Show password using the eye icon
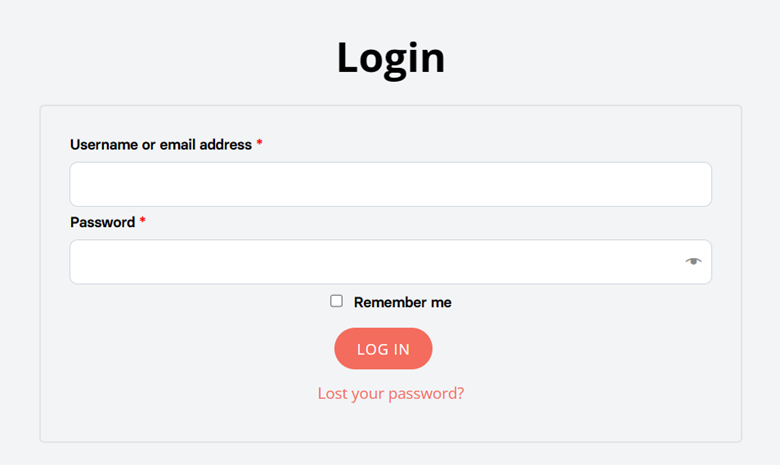The image size is (780, 465). click(x=693, y=261)
